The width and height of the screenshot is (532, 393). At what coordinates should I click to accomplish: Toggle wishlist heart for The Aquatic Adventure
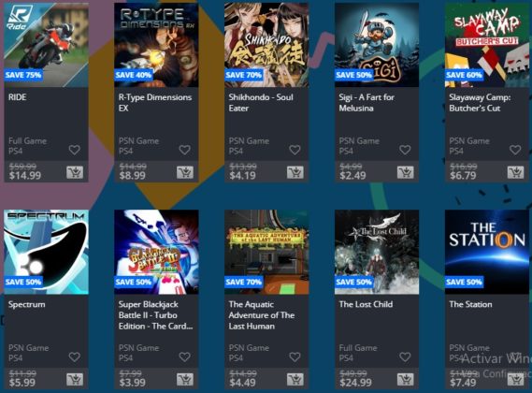295,357
